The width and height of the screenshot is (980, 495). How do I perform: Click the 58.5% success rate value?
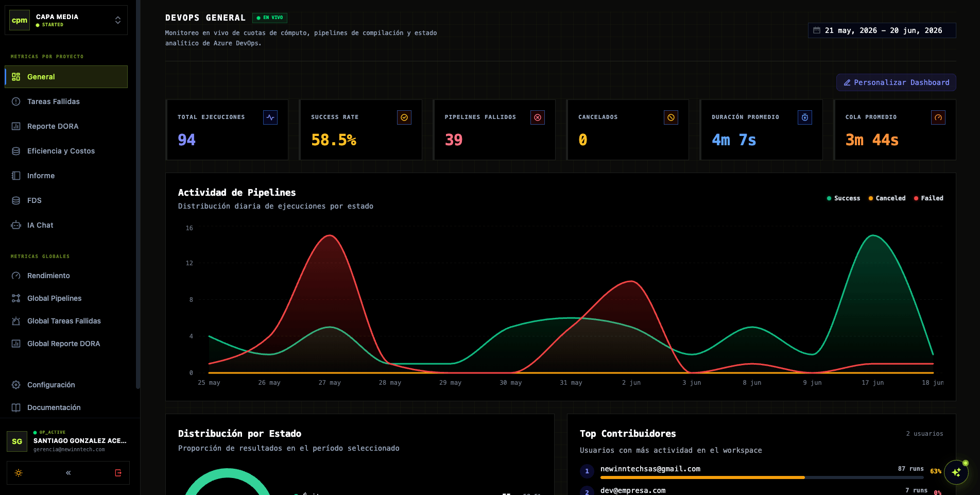(334, 140)
